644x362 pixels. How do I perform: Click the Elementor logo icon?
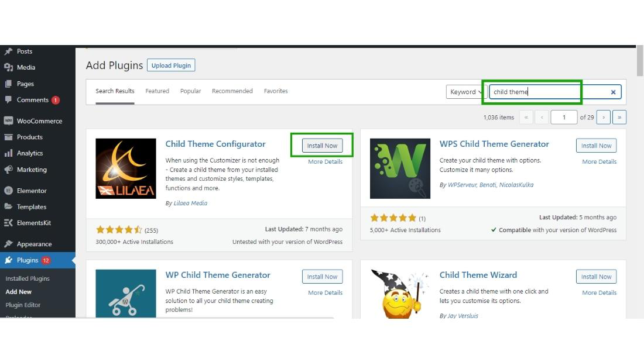[x=8, y=191]
